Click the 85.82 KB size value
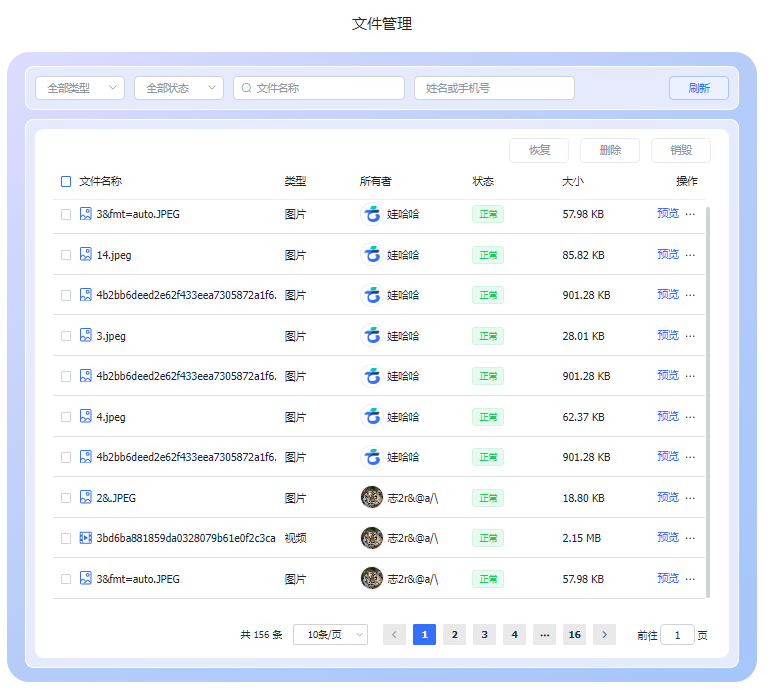Viewport: 776px width, 690px height. click(x=583, y=255)
